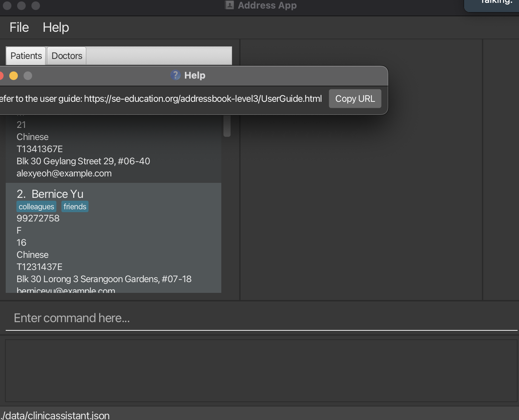Viewport: 519px width, 420px height.
Task: Click the age value 16
Action: (x=21, y=242)
